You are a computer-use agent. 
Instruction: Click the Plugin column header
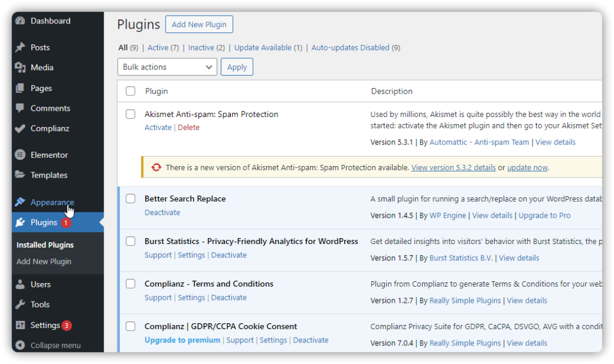(x=156, y=91)
